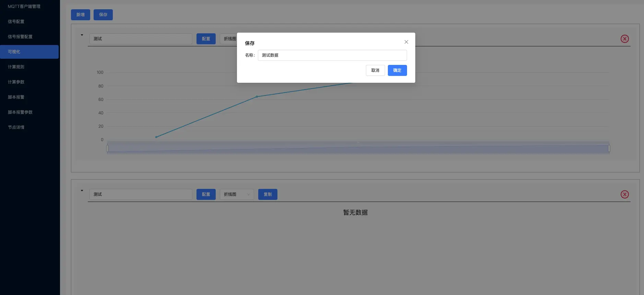Viewport: 644px width, 295px height.
Task: Open the 折线图 dropdown in the first panel
Action: [x=228, y=39]
